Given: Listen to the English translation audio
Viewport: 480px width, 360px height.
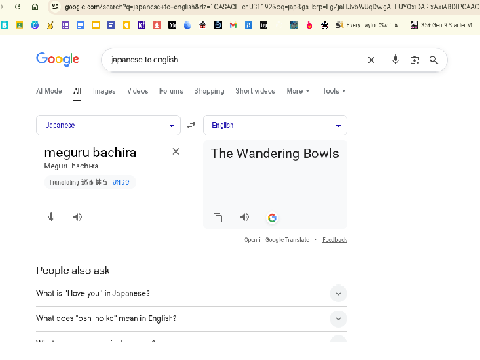Looking at the screenshot, I should pos(244,217).
